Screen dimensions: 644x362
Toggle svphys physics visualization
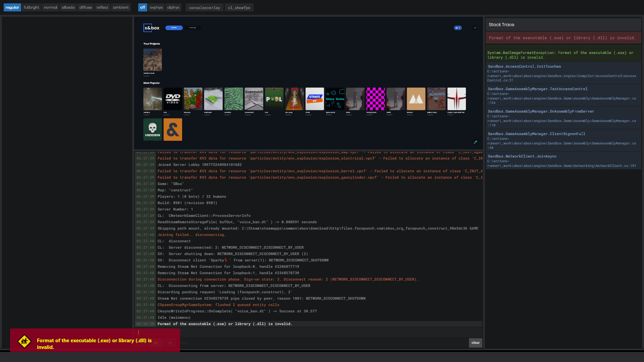coord(156,7)
